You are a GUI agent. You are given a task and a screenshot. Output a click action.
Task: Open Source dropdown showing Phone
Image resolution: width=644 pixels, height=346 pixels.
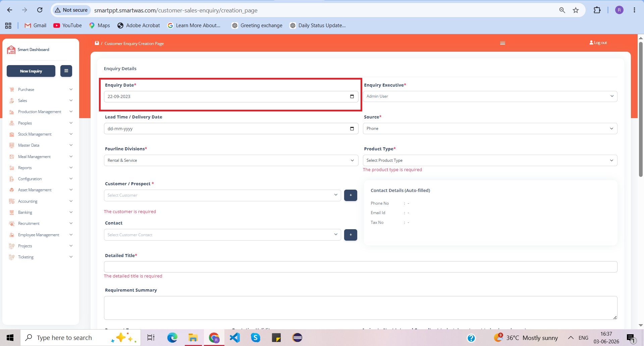[490, 129]
